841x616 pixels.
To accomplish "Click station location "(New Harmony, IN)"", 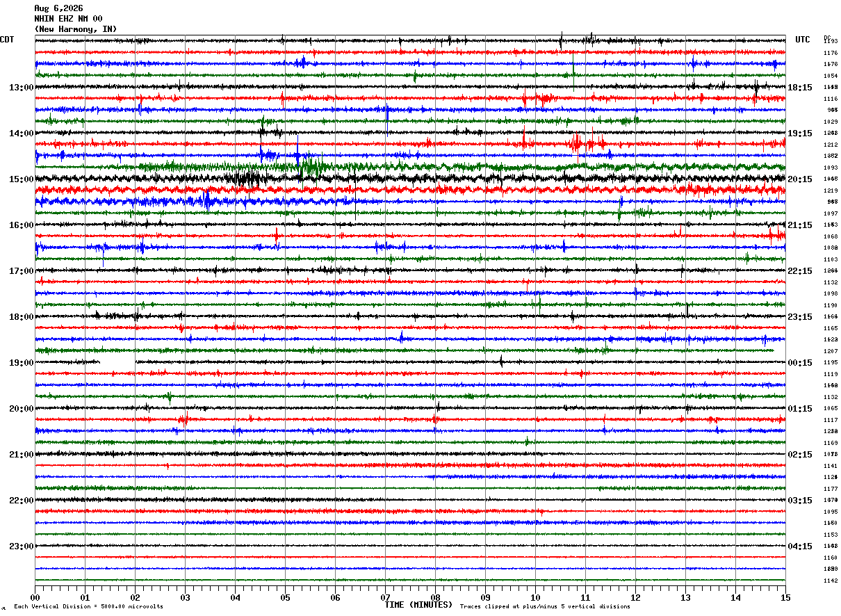I will [x=76, y=29].
